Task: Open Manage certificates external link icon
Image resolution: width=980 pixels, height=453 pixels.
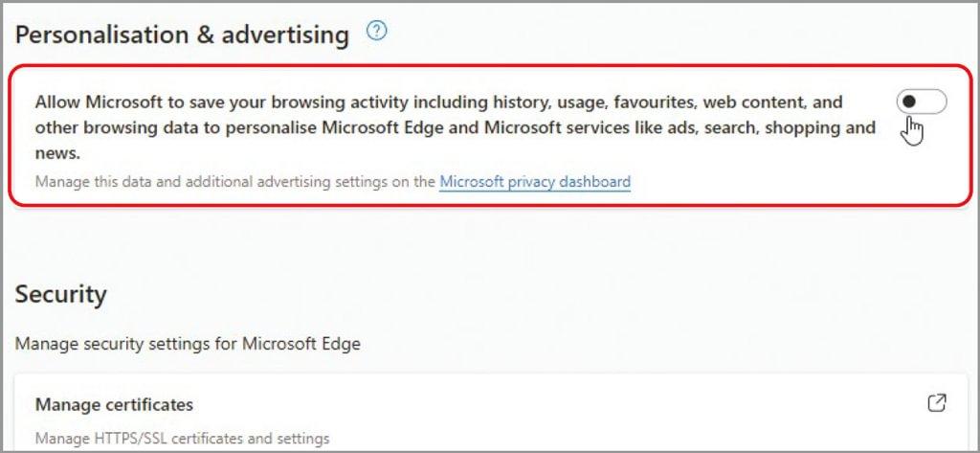Action: [936, 403]
